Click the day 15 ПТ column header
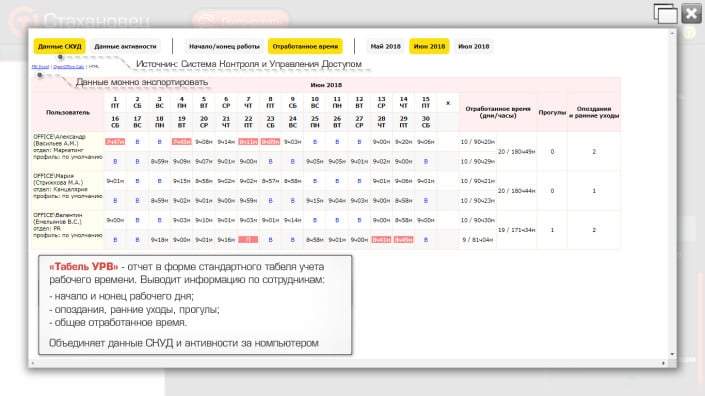Viewport: 705px width, 396px height. (x=426, y=102)
